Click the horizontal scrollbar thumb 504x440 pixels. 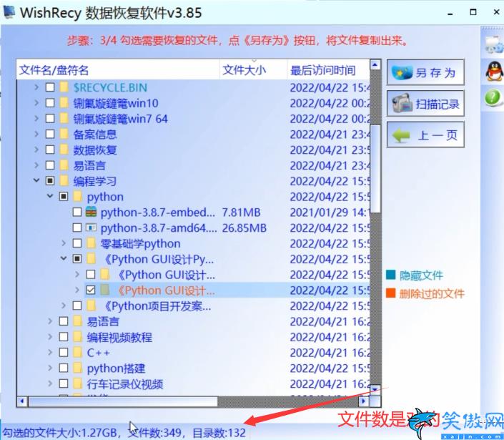pyautogui.click(x=123, y=401)
